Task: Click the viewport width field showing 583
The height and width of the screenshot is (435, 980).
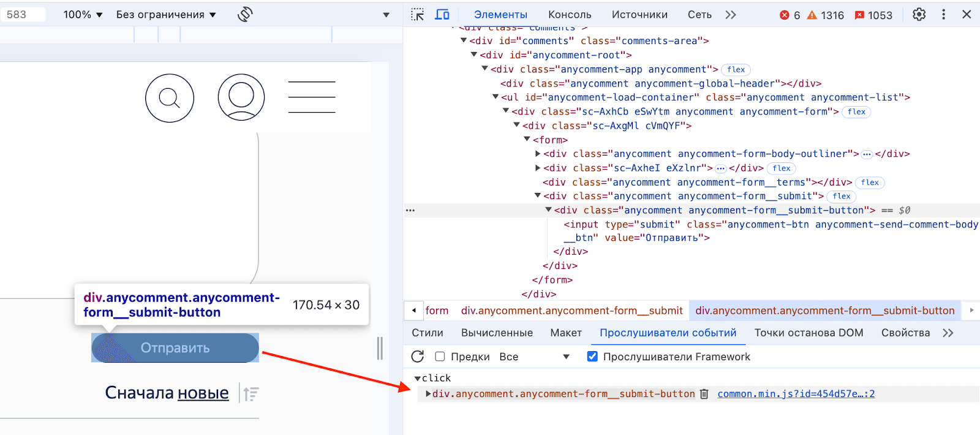Action: [23, 15]
